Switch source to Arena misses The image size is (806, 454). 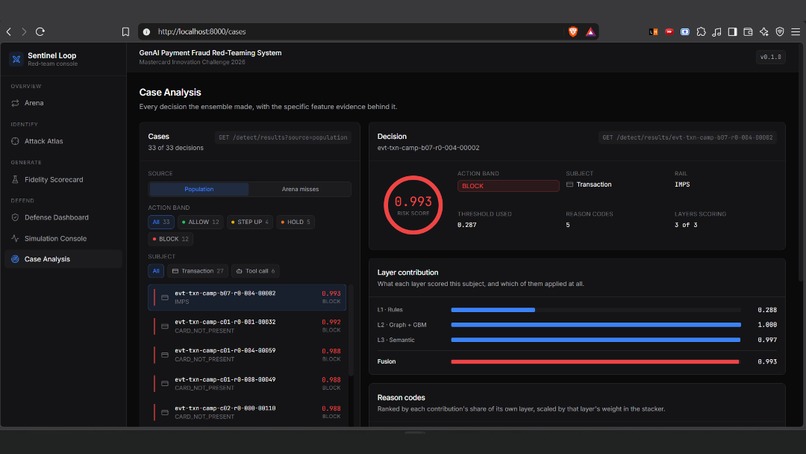(300, 189)
